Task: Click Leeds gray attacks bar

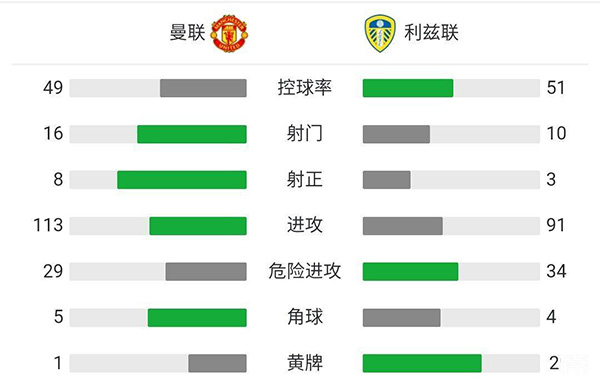Action: coord(403,226)
